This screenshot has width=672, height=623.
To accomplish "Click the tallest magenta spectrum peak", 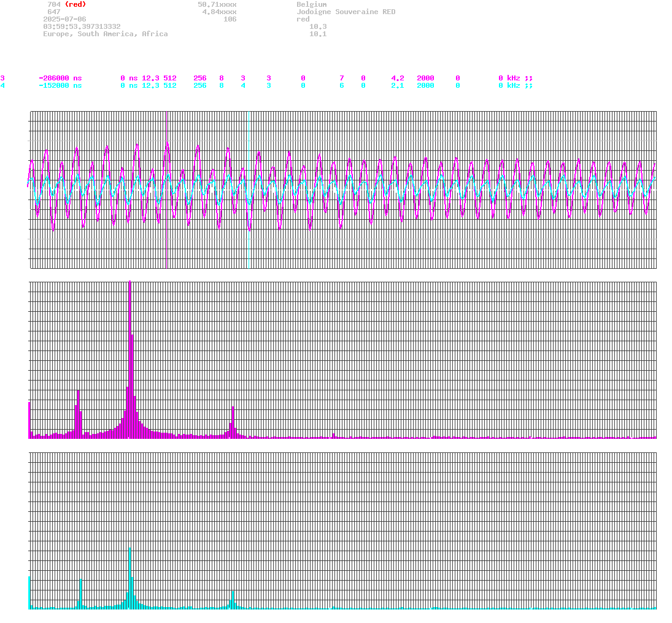I will pyautogui.click(x=130, y=359).
